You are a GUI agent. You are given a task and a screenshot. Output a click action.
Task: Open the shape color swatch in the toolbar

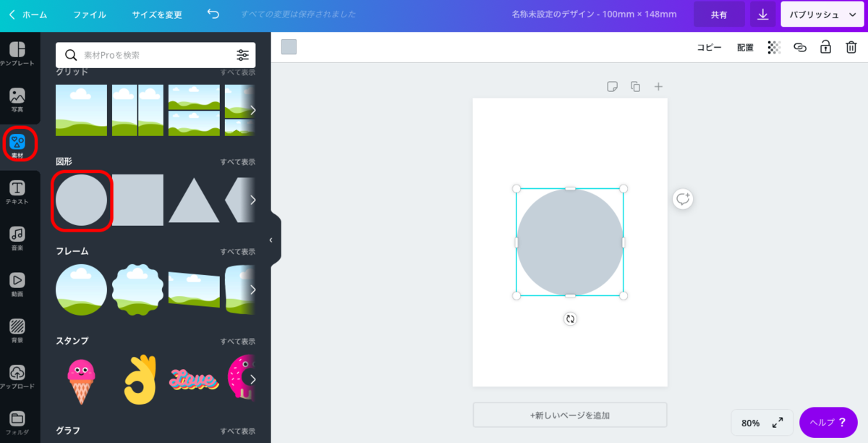pyautogui.click(x=289, y=47)
